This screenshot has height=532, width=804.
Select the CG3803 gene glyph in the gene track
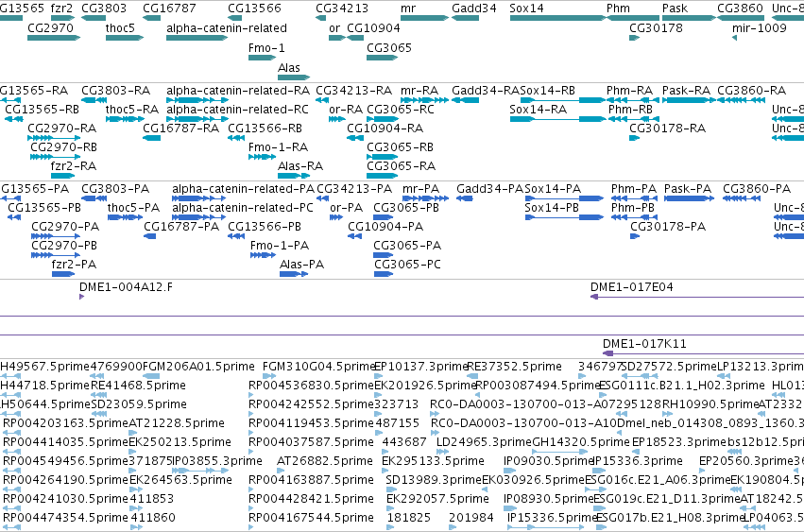click(94, 18)
